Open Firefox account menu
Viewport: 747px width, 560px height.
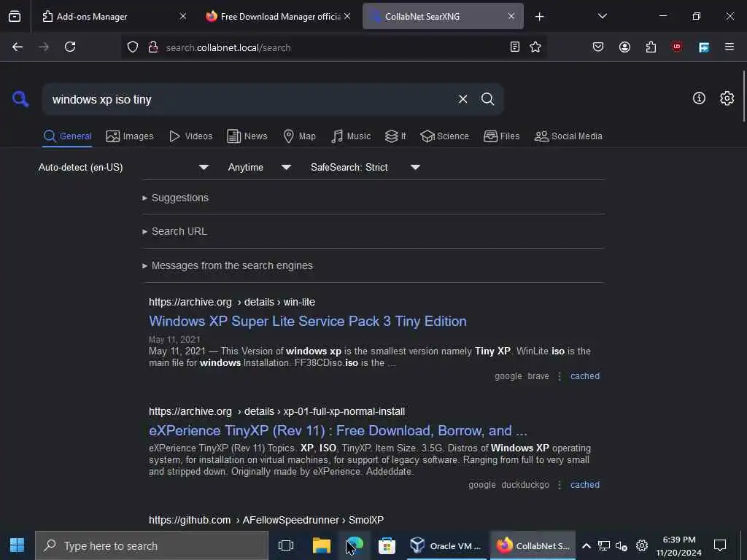[624, 47]
